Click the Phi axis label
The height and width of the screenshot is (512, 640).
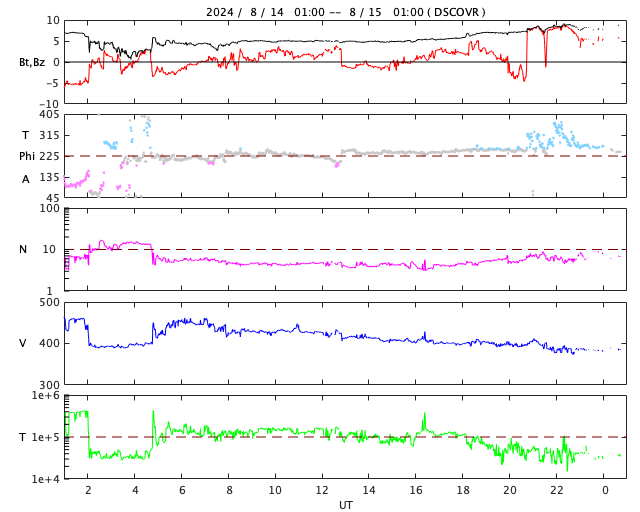[x=27, y=156]
